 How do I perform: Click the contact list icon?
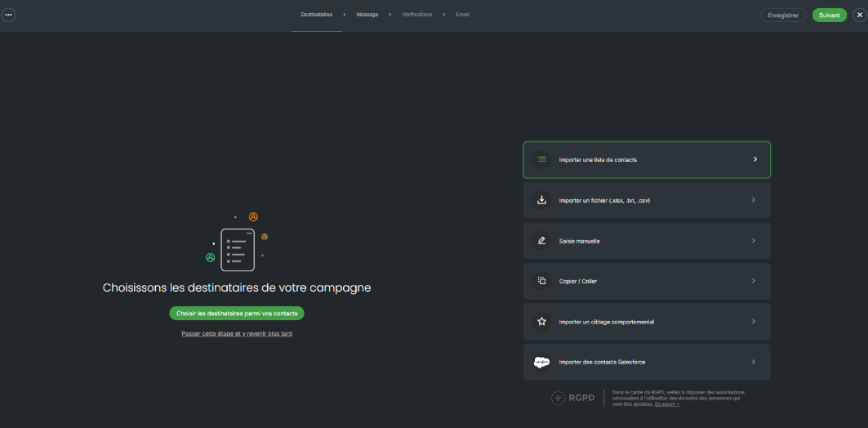click(x=542, y=159)
